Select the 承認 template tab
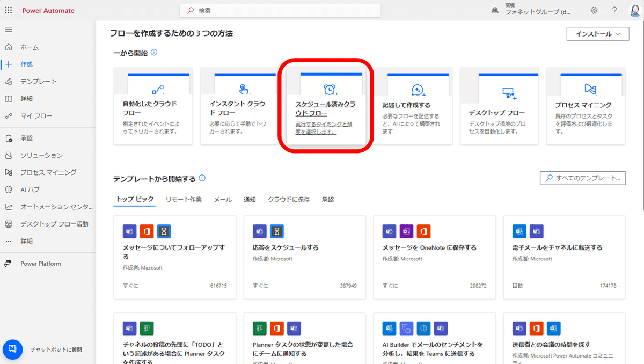This screenshot has height=364, width=644. click(328, 200)
